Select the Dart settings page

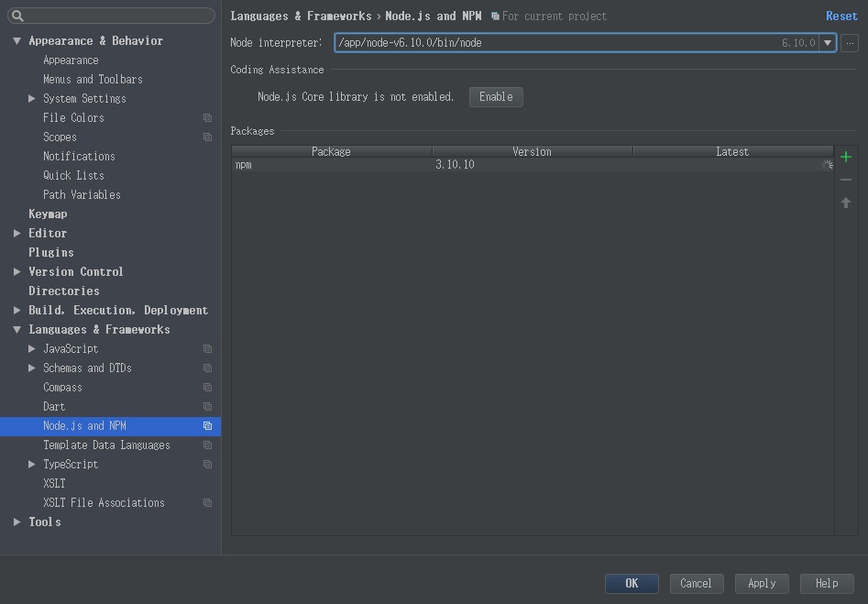[x=54, y=407]
